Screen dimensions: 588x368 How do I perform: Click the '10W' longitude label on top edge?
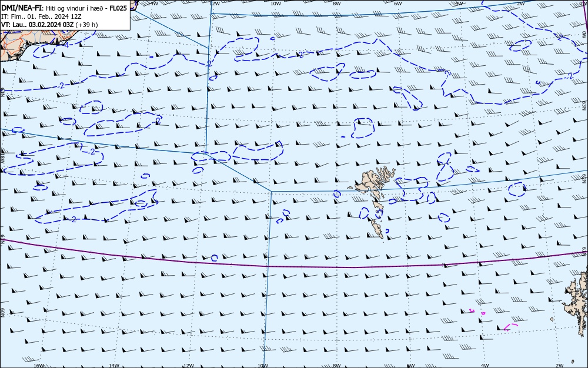276,4
